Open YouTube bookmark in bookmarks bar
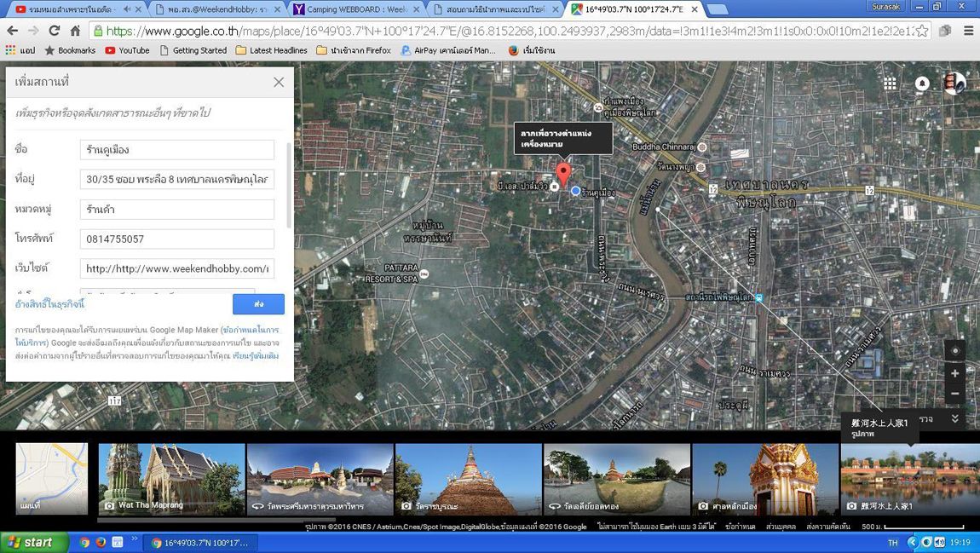Viewport: 980px width, 553px height. coord(126,50)
